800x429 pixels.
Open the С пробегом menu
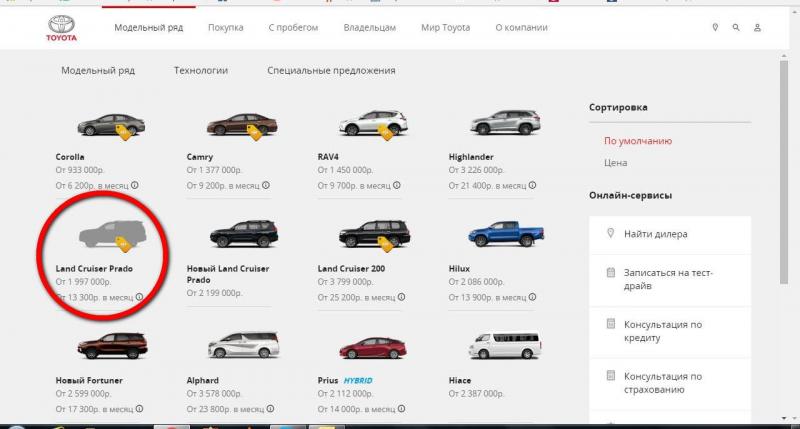pos(293,28)
